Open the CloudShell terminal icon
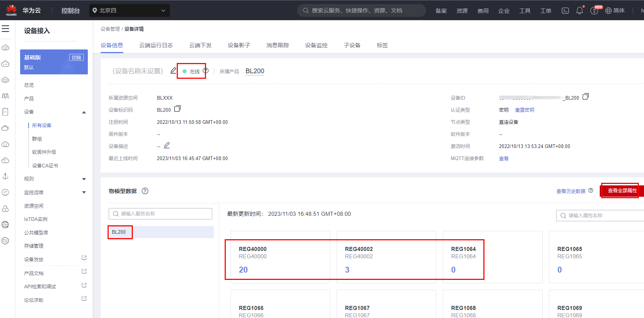The image size is (644, 318). point(565,11)
